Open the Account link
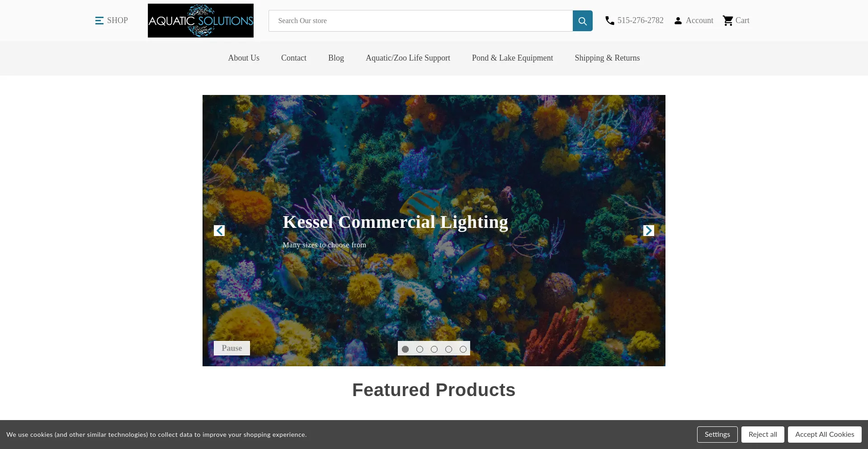Viewport: 868px width, 449px height. click(699, 20)
